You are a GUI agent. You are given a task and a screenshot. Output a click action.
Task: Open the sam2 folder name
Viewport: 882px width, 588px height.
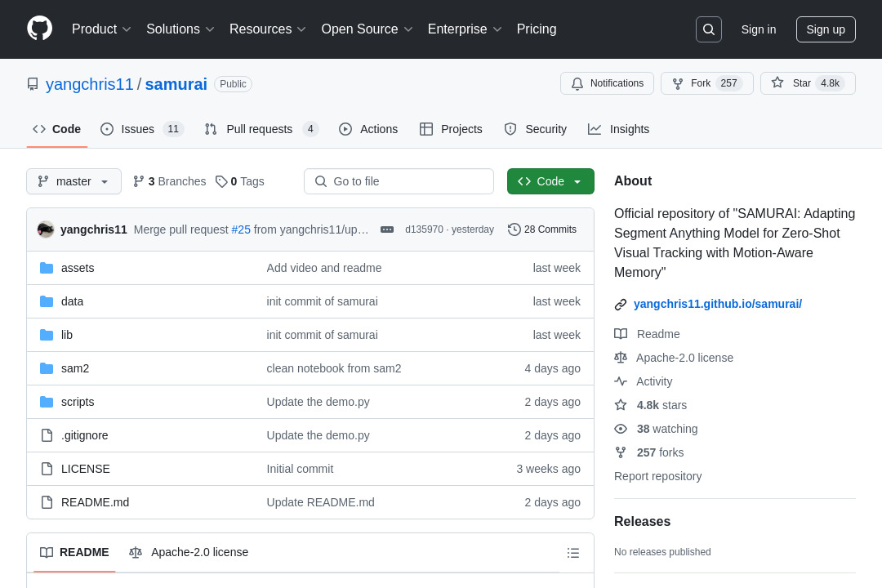[75, 368]
